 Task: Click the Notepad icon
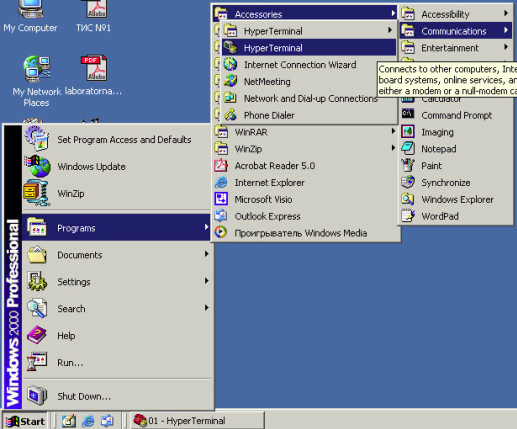click(408, 148)
